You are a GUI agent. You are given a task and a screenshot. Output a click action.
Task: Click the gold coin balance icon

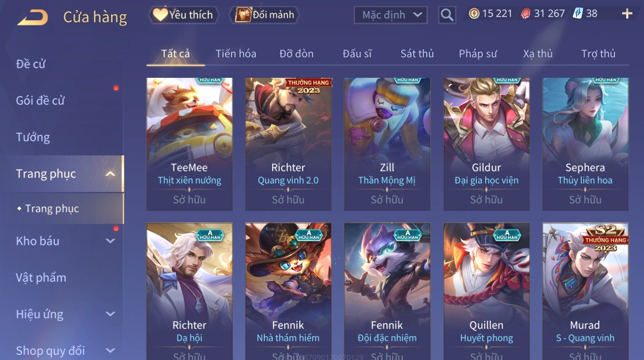(x=474, y=14)
